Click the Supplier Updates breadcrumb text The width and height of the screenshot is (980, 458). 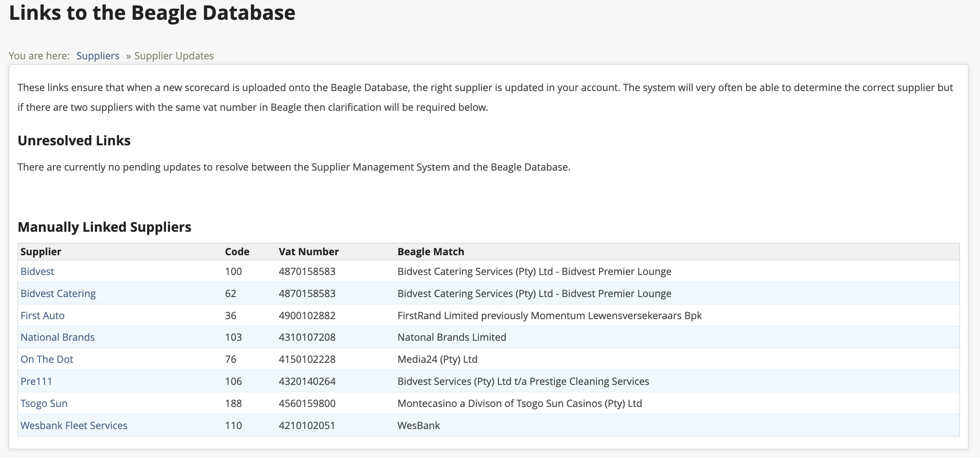coord(174,56)
